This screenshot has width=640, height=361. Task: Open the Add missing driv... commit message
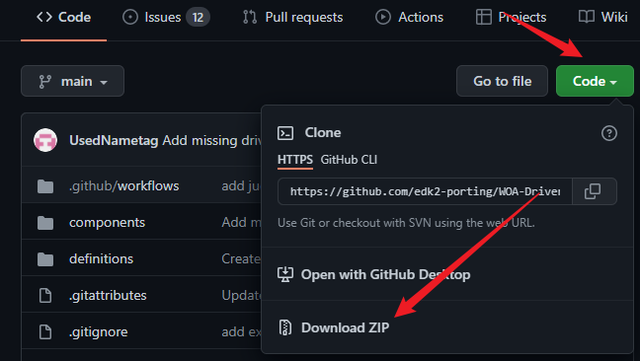point(212,140)
